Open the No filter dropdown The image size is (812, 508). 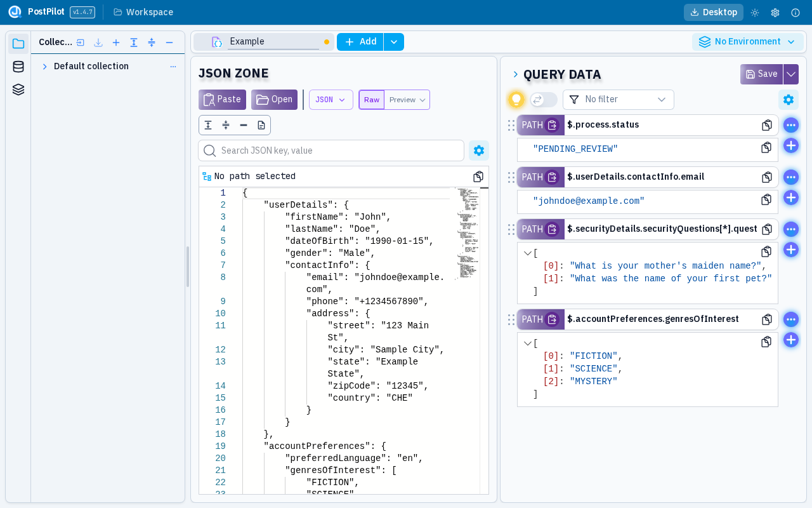coord(618,100)
